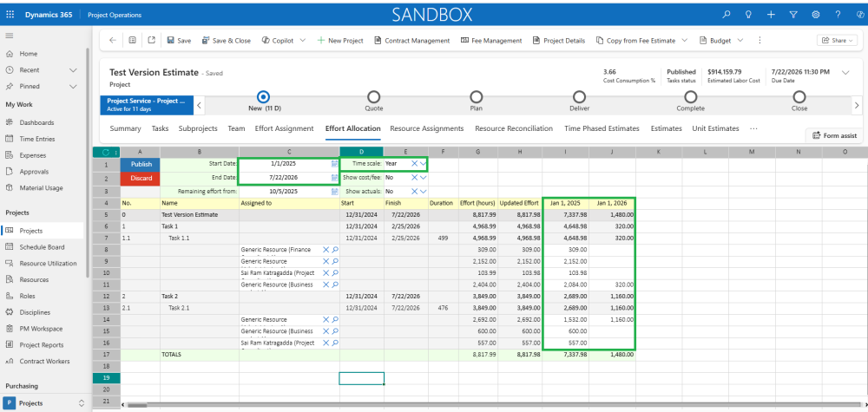Click the Budget command
Viewport: 868px width, 412px height.
pyautogui.click(x=715, y=41)
